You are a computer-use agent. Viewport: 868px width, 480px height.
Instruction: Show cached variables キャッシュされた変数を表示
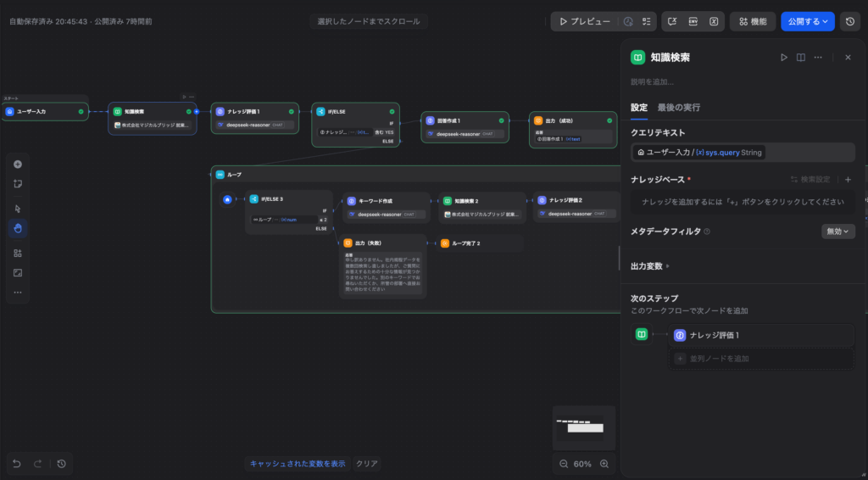(x=298, y=464)
